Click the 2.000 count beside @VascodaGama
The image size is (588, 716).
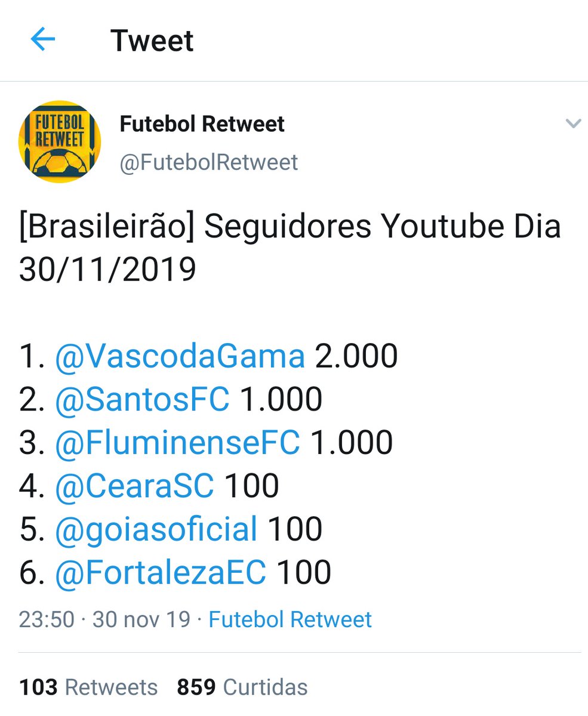(356, 356)
